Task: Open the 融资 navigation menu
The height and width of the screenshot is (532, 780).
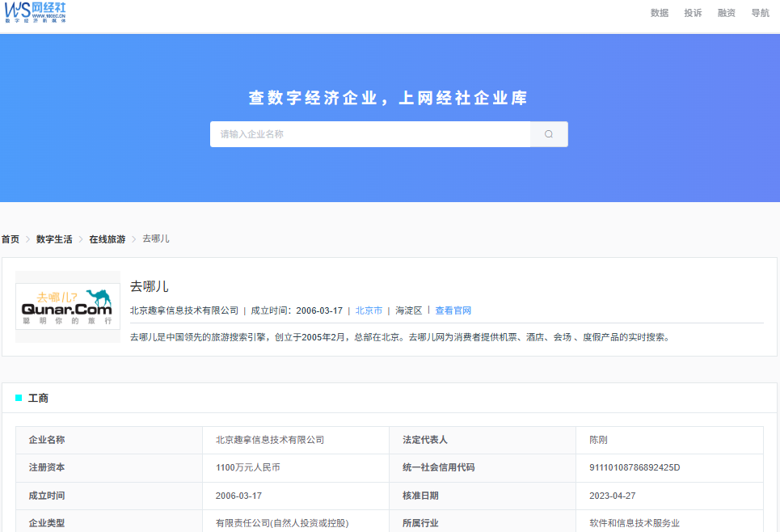Action: (727, 13)
